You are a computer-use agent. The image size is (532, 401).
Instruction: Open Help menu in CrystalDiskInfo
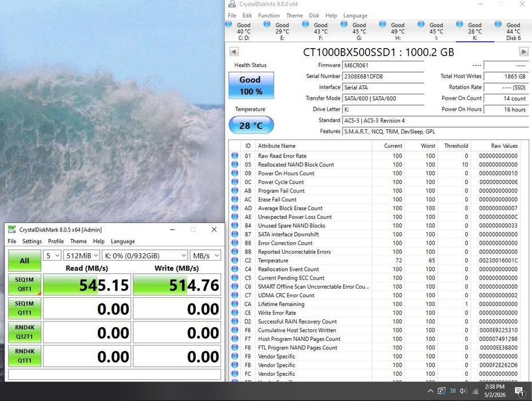click(331, 15)
